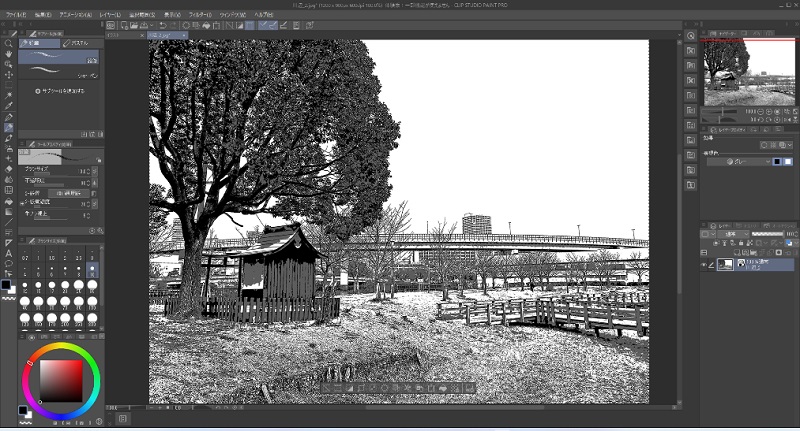The image size is (800, 431).
Task: Click the tone effect icon in Layer Property
Action: coord(773,145)
